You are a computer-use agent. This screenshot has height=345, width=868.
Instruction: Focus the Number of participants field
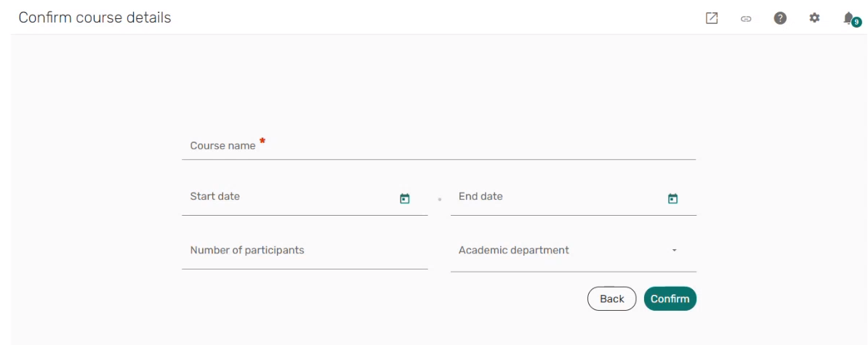[x=304, y=251]
